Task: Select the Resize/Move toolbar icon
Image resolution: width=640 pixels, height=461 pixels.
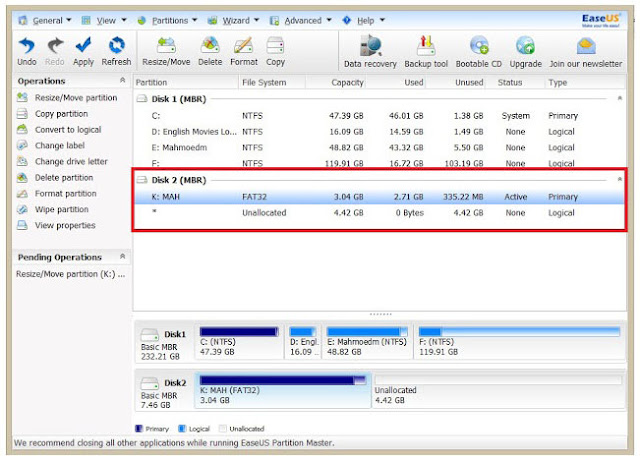Action: pyautogui.click(x=166, y=45)
